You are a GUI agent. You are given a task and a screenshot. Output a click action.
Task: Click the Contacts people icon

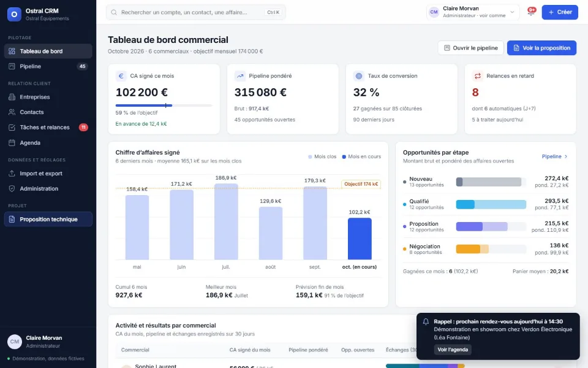coord(12,112)
